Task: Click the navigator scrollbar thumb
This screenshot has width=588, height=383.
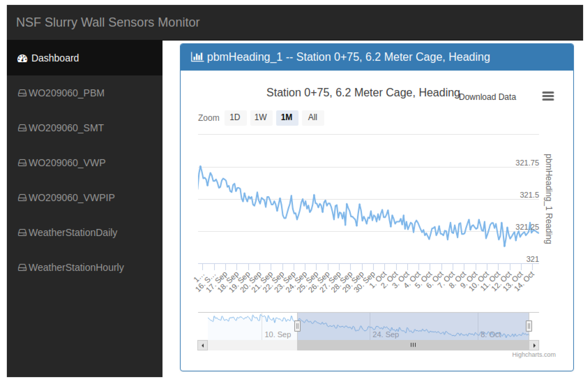Action: (413, 345)
